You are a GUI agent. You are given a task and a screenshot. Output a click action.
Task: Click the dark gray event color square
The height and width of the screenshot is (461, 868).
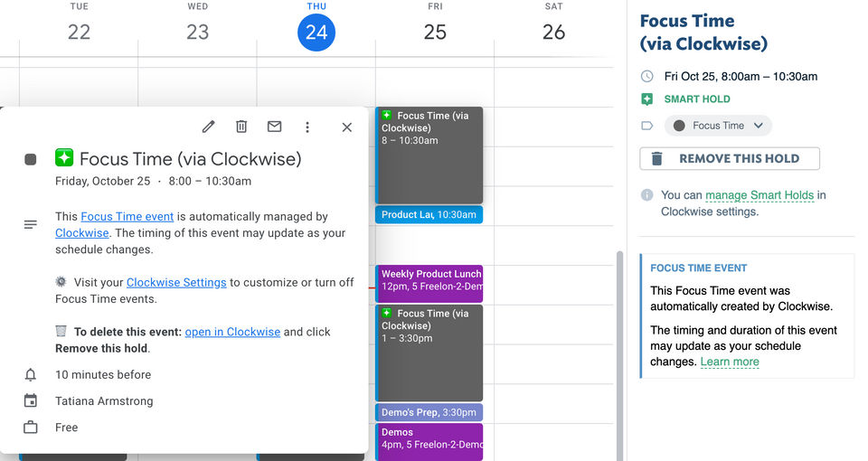coord(31,160)
